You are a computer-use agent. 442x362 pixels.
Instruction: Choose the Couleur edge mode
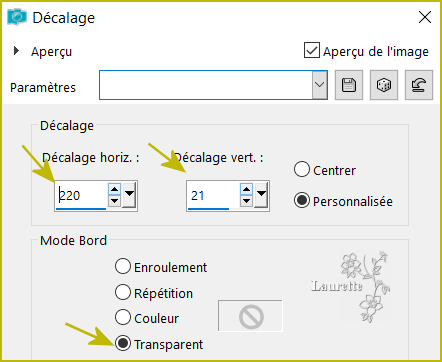click(x=123, y=317)
